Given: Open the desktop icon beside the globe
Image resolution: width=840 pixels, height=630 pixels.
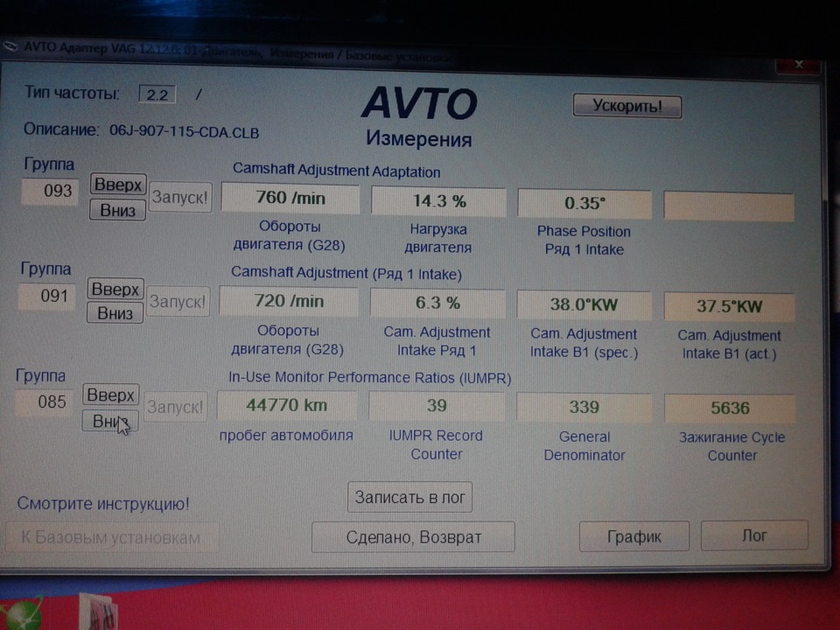Looking at the screenshot, I should (x=98, y=612).
